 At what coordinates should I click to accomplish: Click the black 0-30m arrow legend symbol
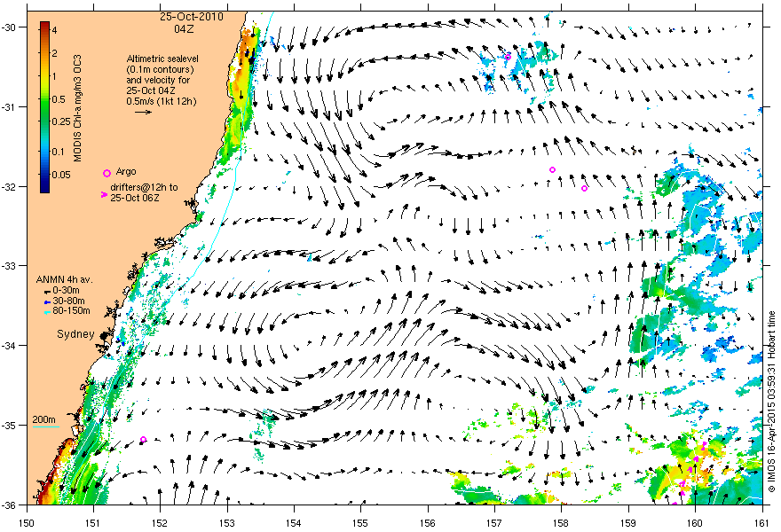pos(47,291)
